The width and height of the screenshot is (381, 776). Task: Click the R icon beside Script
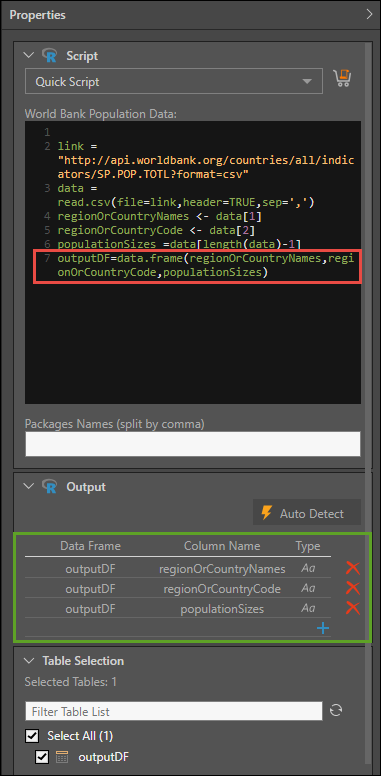(50, 55)
